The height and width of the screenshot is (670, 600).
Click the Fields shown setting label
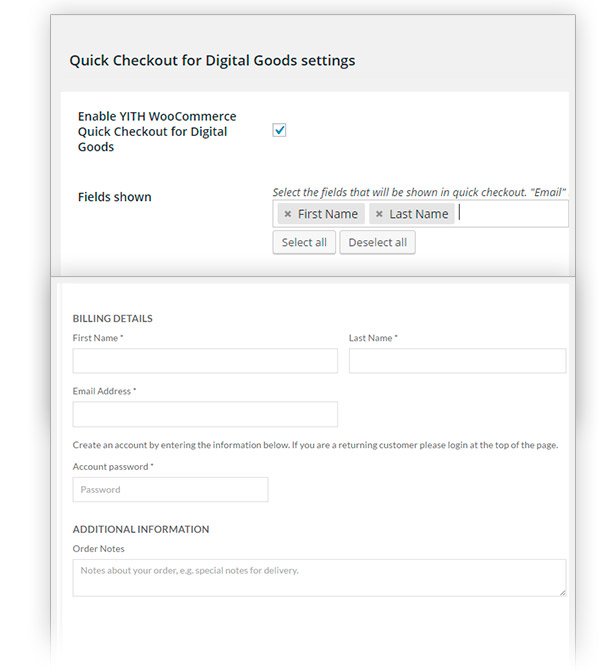click(x=115, y=197)
